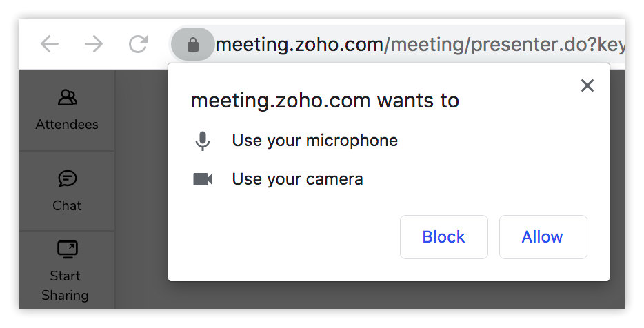
Task: Click the Chat speech bubble icon
Action: [67, 179]
